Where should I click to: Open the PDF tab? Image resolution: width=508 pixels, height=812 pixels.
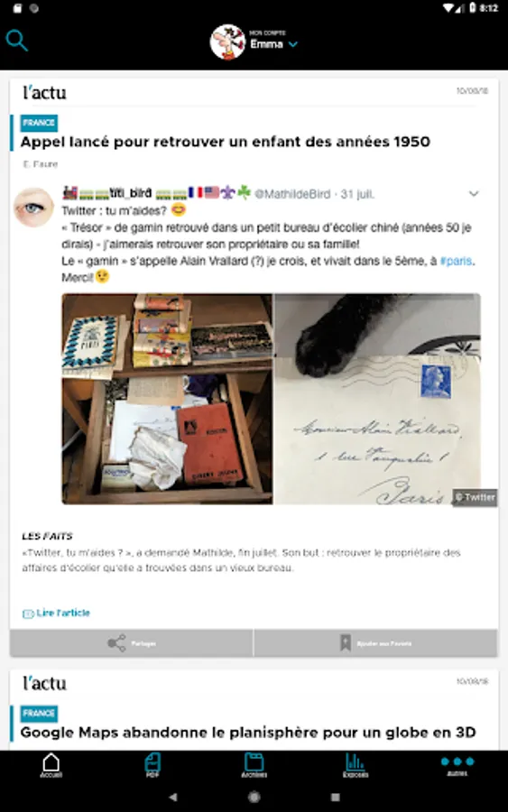[x=152, y=765]
